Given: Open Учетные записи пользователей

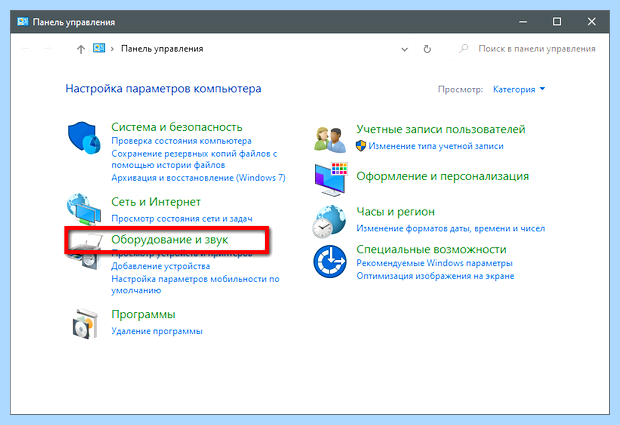Looking at the screenshot, I should [441, 129].
